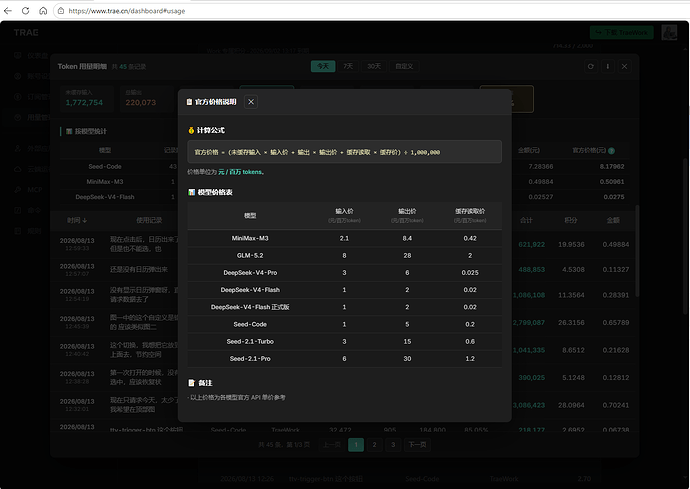Select the Seed-Code row in price table
The image size is (690, 489).
tap(345, 324)
